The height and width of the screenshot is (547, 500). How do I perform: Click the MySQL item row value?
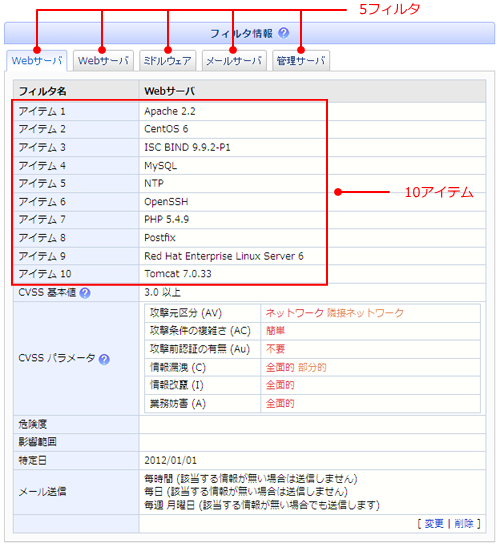tap(161, 166)
